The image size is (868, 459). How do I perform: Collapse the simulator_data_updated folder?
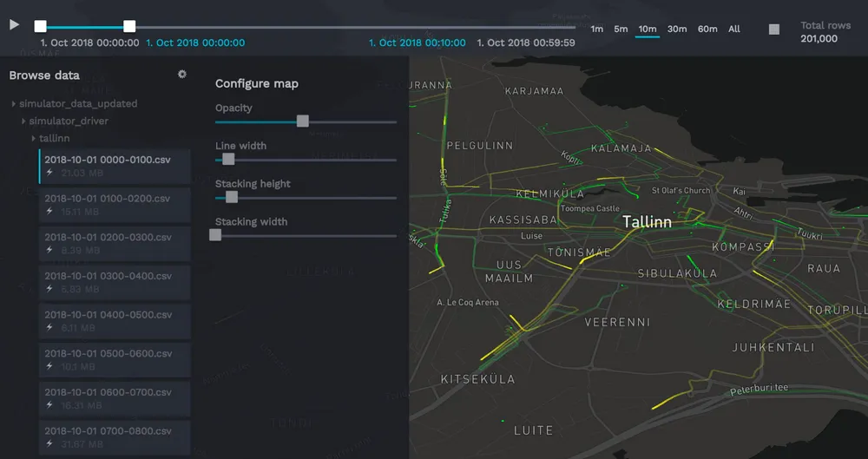[14, 104]
